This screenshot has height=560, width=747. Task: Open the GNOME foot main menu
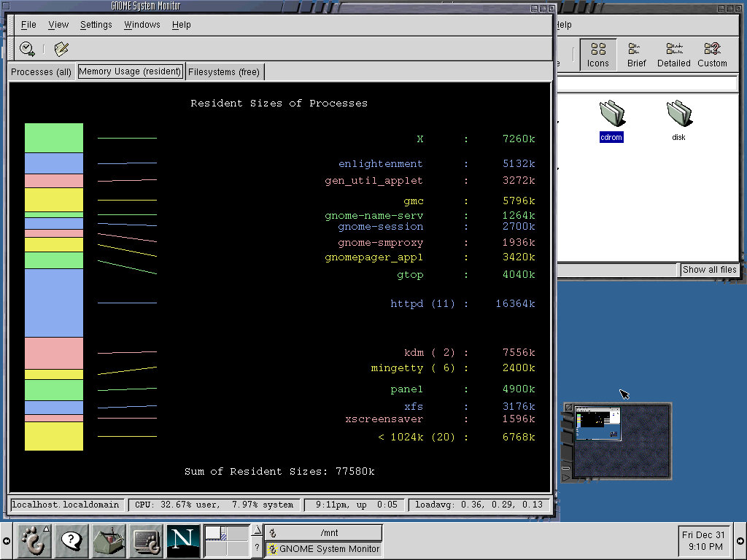[32, 541]
